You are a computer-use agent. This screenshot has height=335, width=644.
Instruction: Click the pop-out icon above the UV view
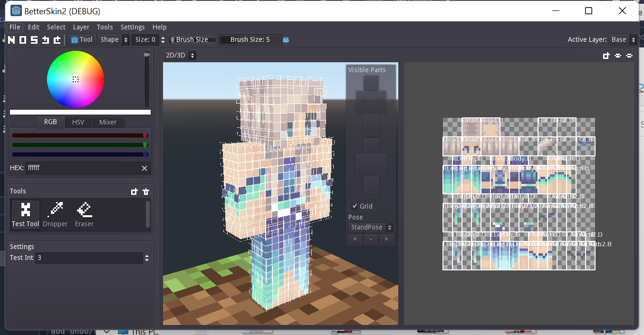click(x=606, y=56)
